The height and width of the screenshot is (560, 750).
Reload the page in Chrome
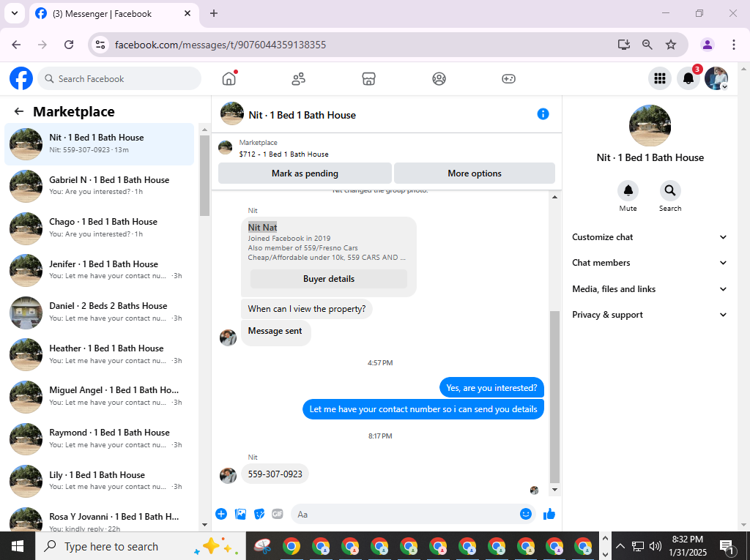(69, 45)
